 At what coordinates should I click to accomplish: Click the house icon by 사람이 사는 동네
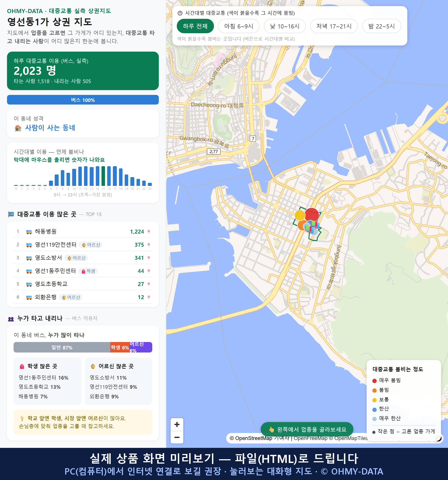[x=18, y=128]
